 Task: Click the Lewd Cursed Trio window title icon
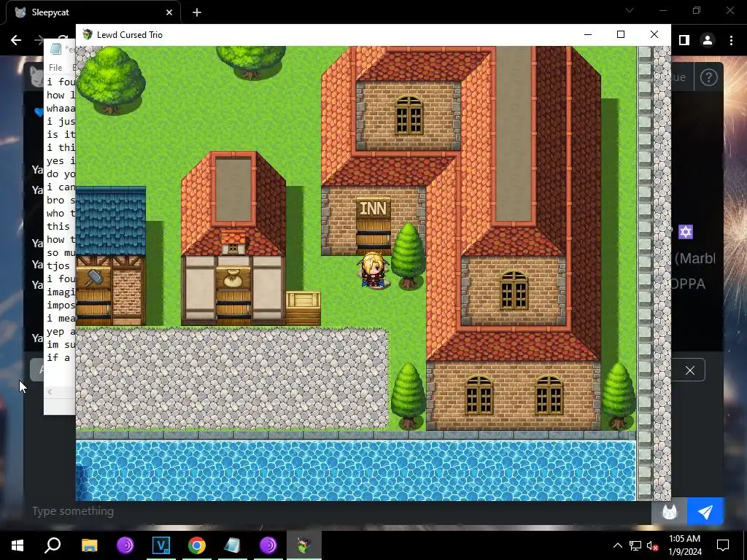click(88, 35)
